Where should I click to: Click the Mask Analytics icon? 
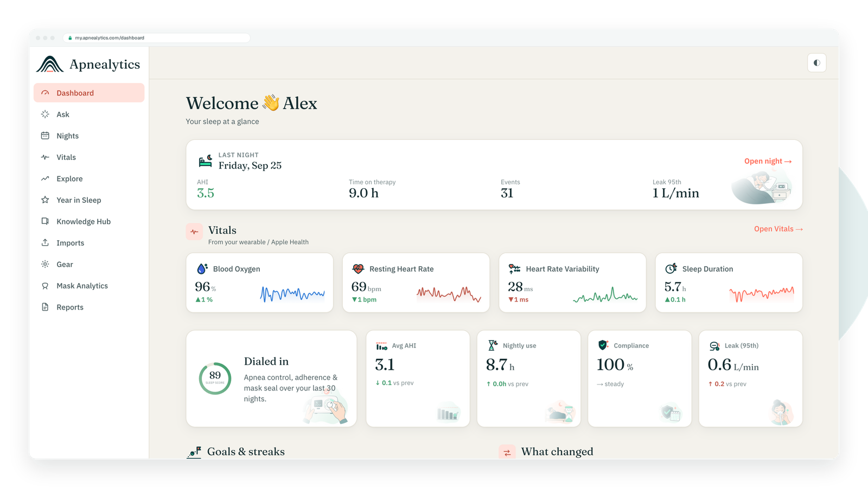pyautogui.click(x=45, y=286)
